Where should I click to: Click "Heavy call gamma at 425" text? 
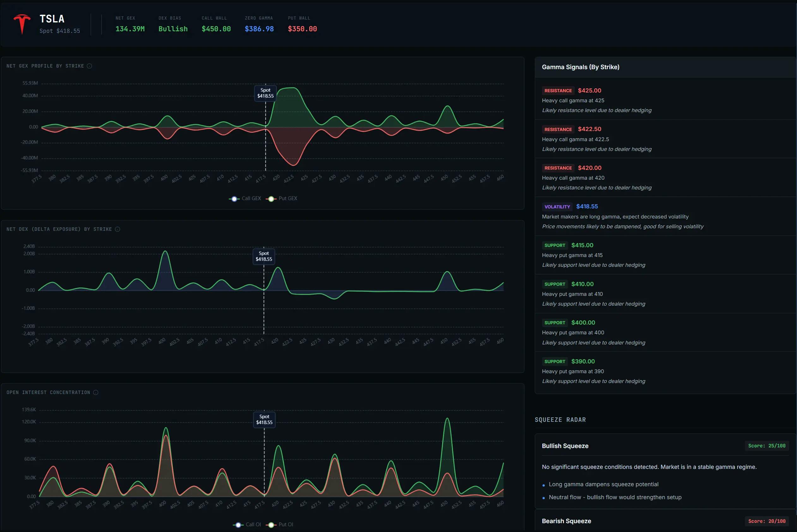573,101
